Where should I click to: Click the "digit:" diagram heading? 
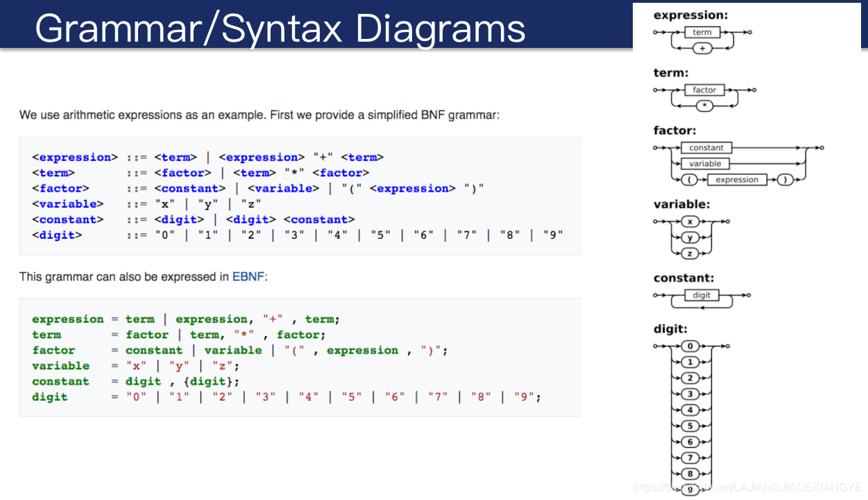click(x=670, y=328)
